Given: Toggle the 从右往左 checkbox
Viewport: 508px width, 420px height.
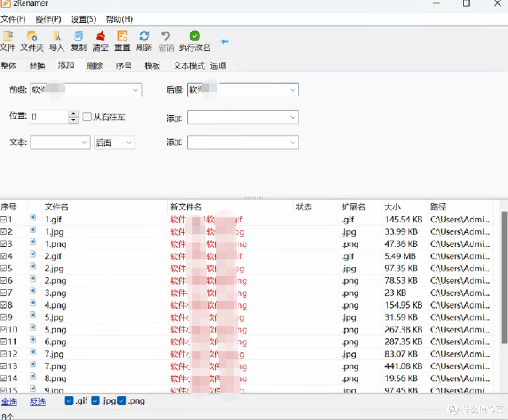Looking at the screenshot, I should [x=87, y=117].
